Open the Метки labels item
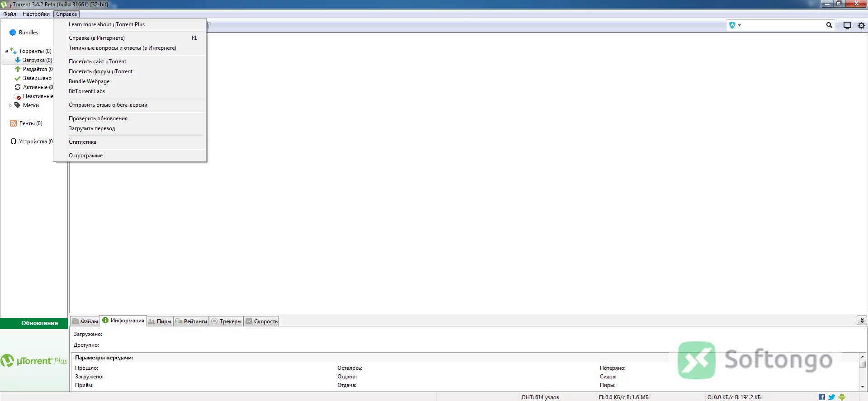 tap(27, 105)
